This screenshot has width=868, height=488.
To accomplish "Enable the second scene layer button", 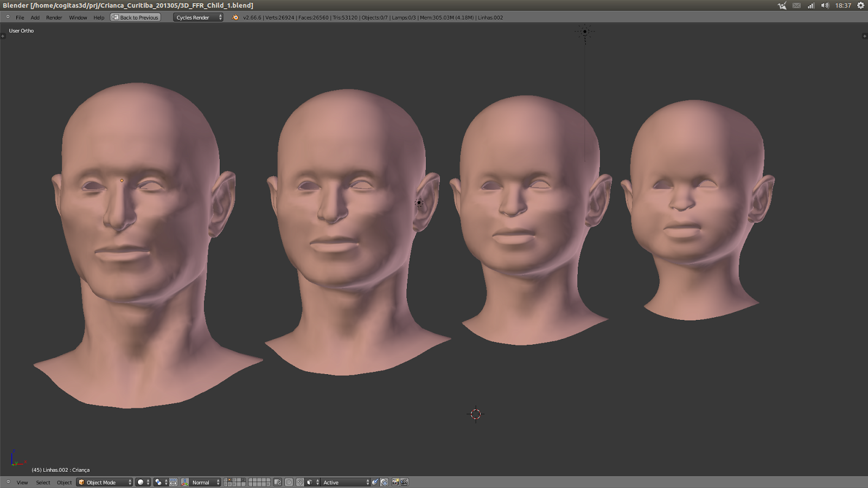I will [x=229, y=480].
